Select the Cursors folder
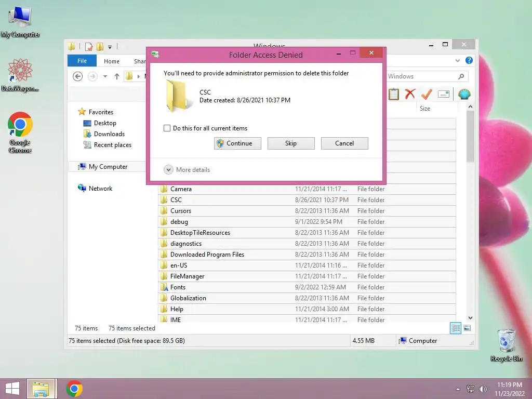Viewport: 532px width, 399px height. tap(307, 211)
